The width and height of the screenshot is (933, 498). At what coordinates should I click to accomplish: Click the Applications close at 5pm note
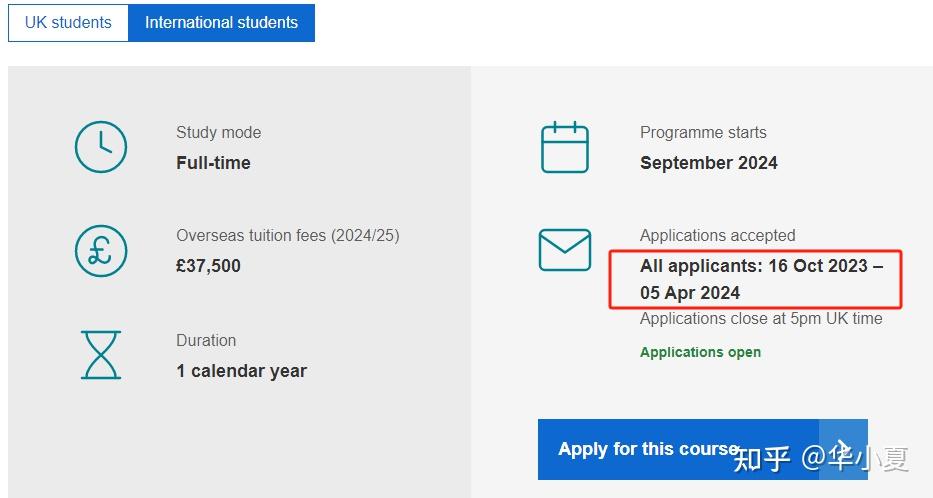point(761,319)
